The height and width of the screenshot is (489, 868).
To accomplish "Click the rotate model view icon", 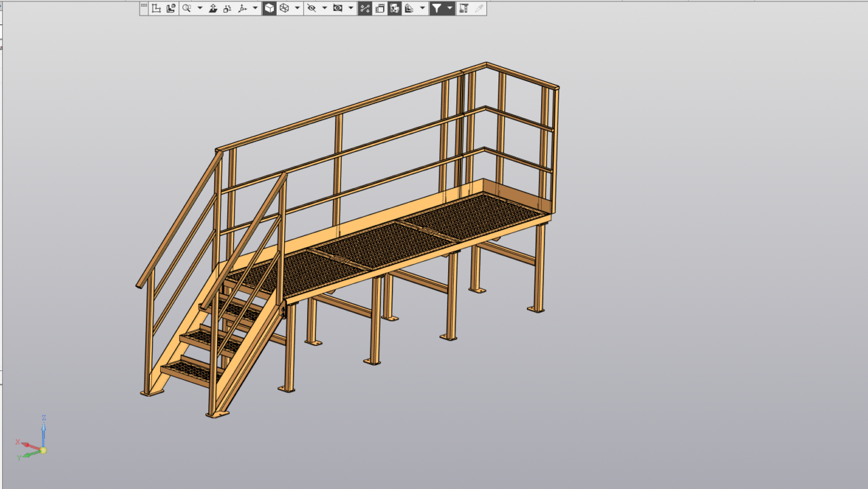I will [x=227, y=8].
